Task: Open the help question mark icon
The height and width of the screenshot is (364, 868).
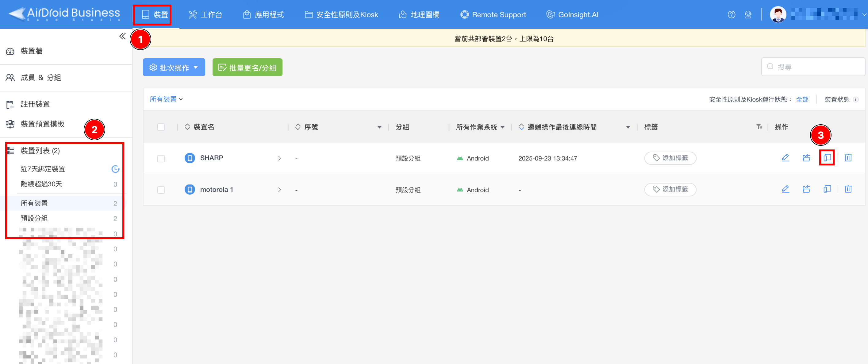Action: point(731,15)
